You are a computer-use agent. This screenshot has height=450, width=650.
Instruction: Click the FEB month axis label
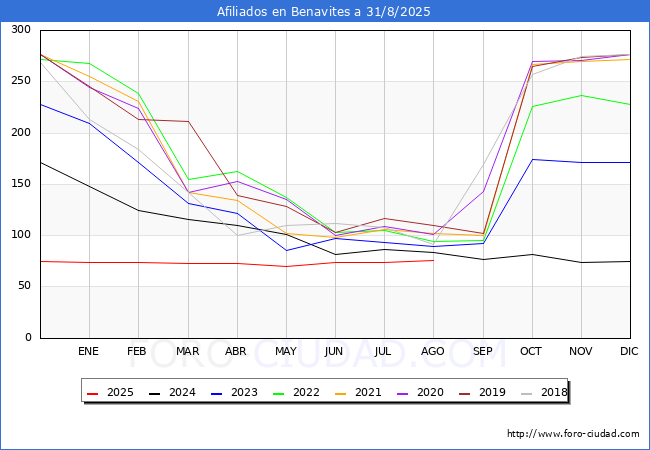pos(137,351)
